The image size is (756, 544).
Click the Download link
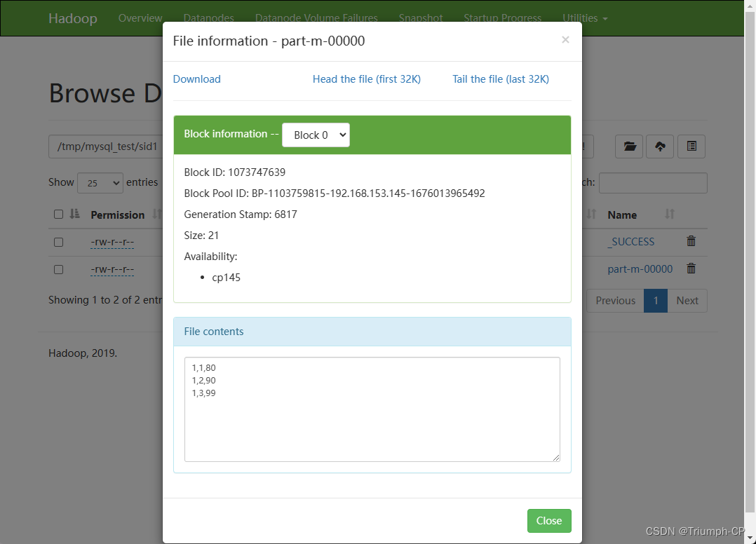click(196, 79)
